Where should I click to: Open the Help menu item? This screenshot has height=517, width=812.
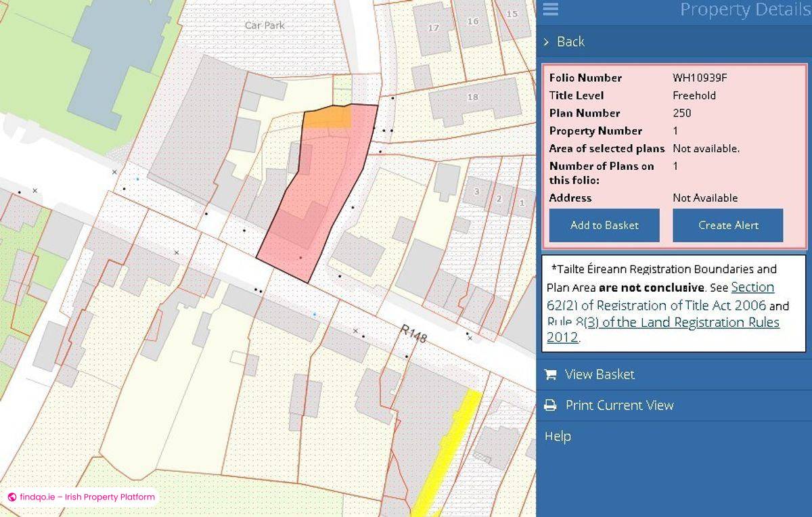pyautogui.click(x=558, y=436)
